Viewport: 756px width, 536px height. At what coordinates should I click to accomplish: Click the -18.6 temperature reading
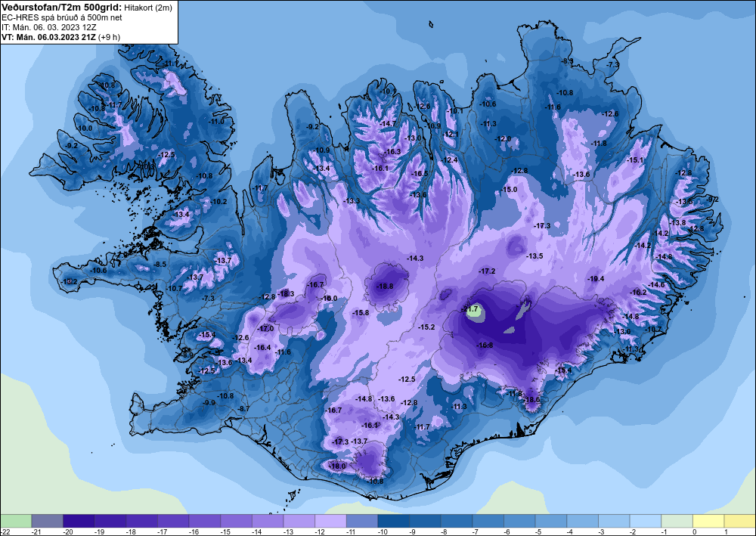coord(531,400)
